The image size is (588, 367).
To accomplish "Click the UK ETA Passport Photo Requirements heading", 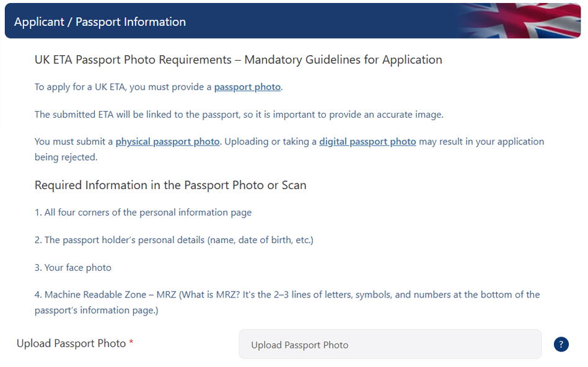I will click(239, 60).
